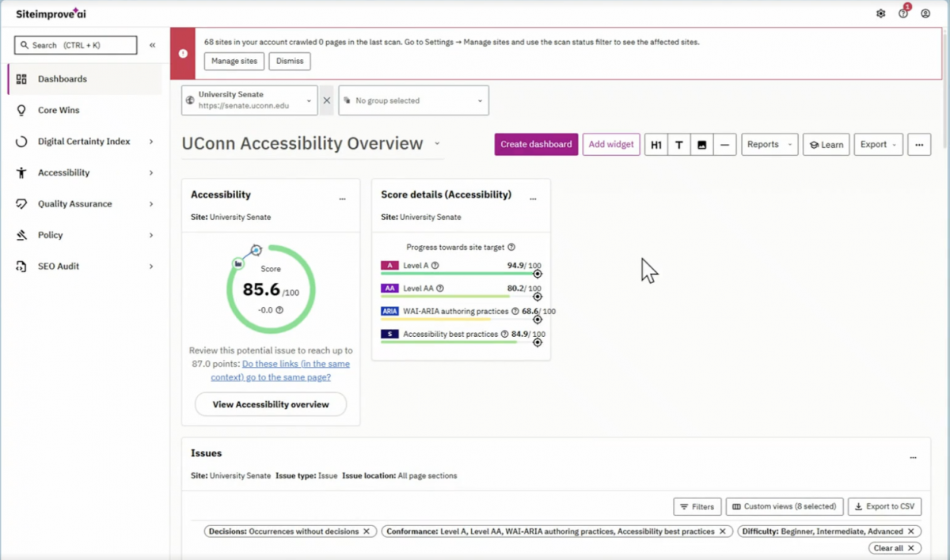Open the Filters button in Issues
The height and width of the screenshot is (560, 950).
tap(697, 506)
